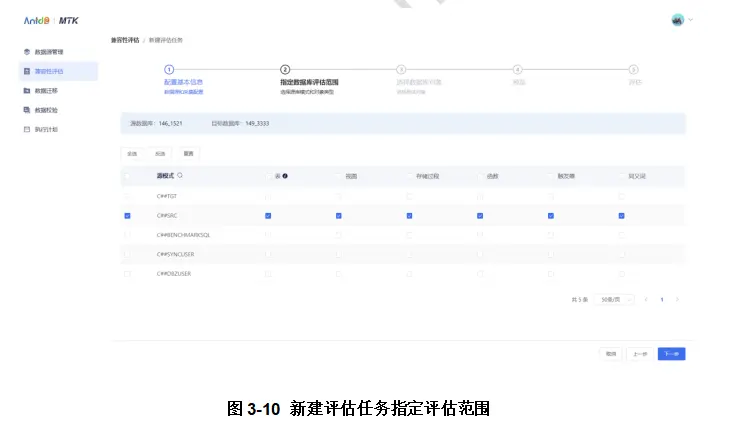The width and height of the screenshot is (738, 427).
Task: Click the search icon beside 源模式
Action: [180, 176]
